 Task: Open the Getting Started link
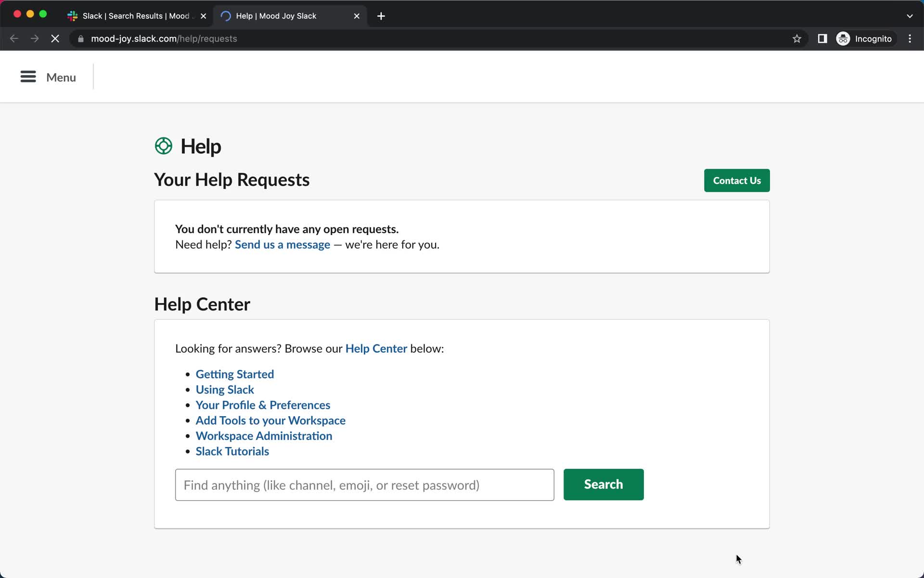235,374
